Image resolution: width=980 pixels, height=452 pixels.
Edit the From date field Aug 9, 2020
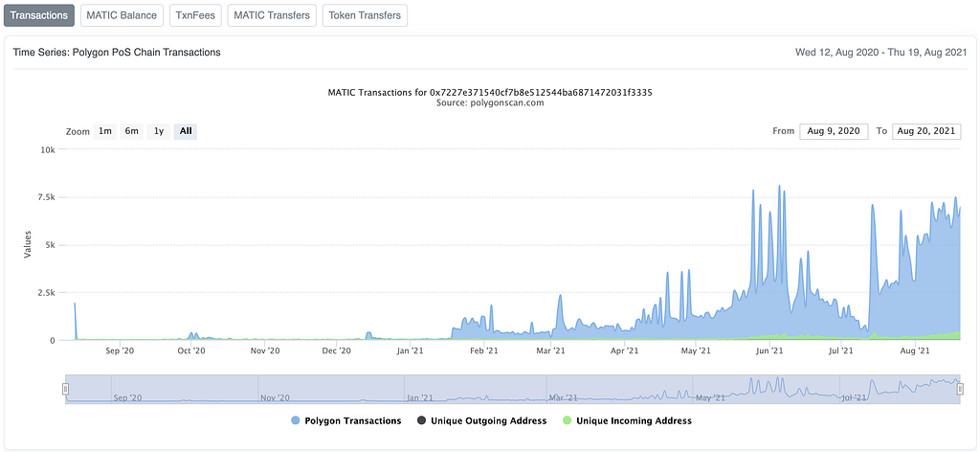coord(834,131)
